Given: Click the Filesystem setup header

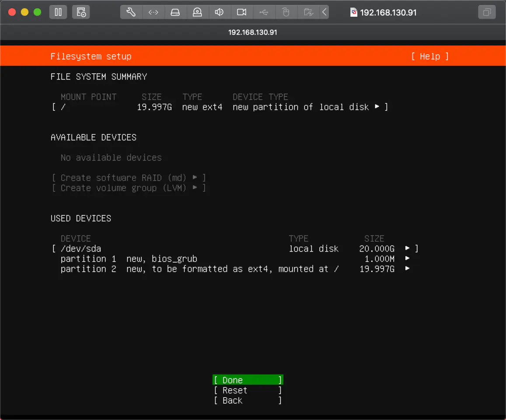Looking at the screenshot, I should [91, 56].
